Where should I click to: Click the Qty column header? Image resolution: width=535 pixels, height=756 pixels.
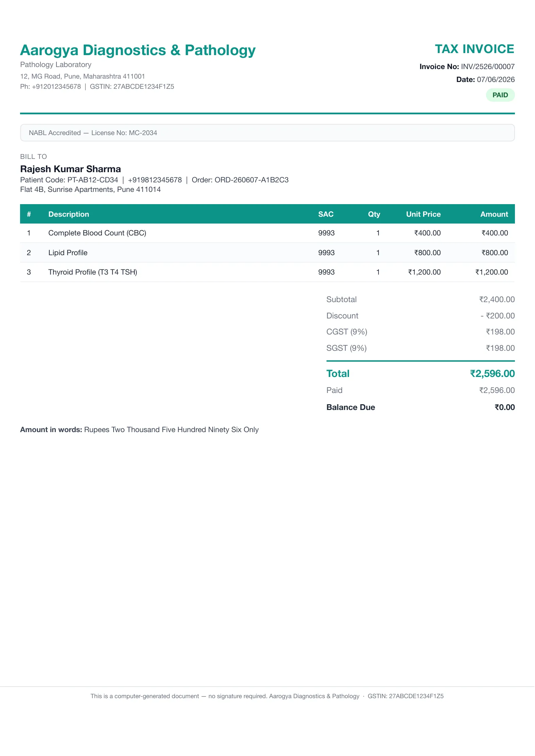pyautogui.click(x=374, y=214)
